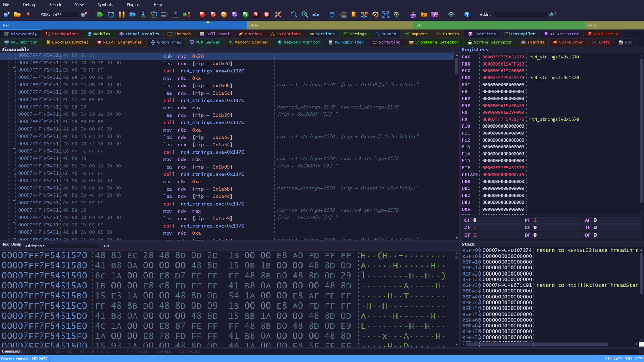Open the Memory Scanner tab
This screenshot has height=362, width=644.
pyautogui.click(x=248, y=42)
